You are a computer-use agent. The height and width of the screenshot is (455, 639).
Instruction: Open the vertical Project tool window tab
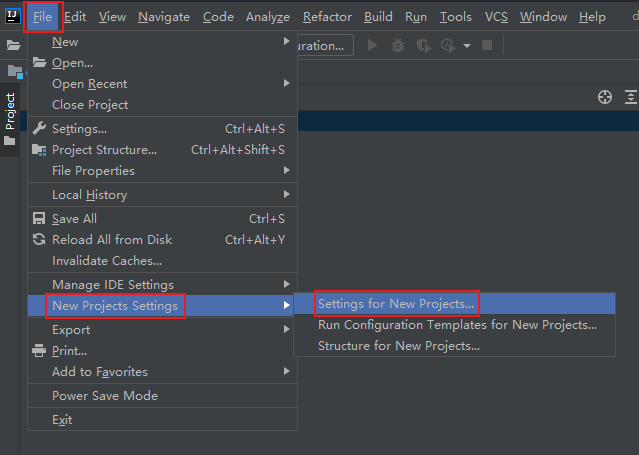tap(10, 120)
